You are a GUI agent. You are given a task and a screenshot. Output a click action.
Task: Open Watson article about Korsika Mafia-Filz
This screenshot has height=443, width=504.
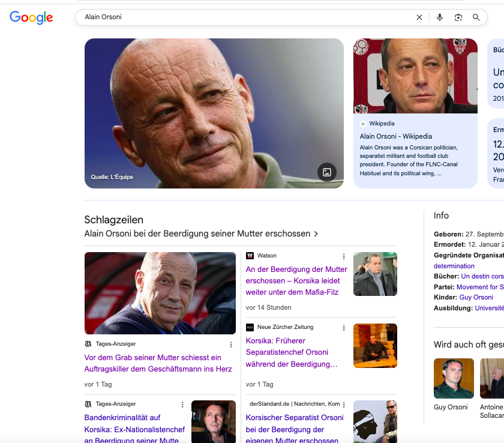pyautogui.click(x=296, y=281)
